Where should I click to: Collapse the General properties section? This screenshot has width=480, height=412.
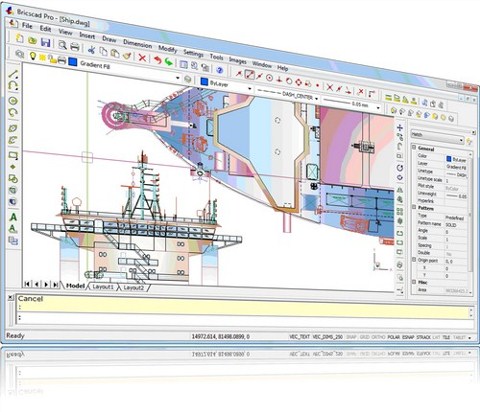coord(414,147)
